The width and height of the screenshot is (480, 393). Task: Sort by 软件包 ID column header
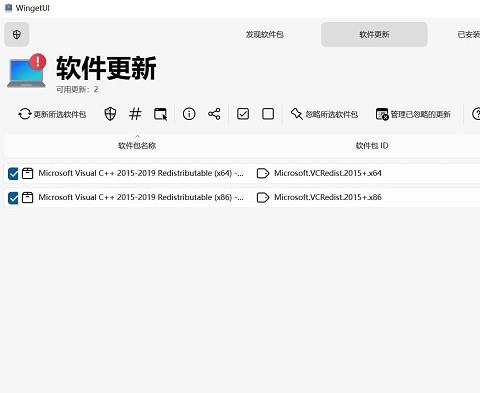(372, 146)
